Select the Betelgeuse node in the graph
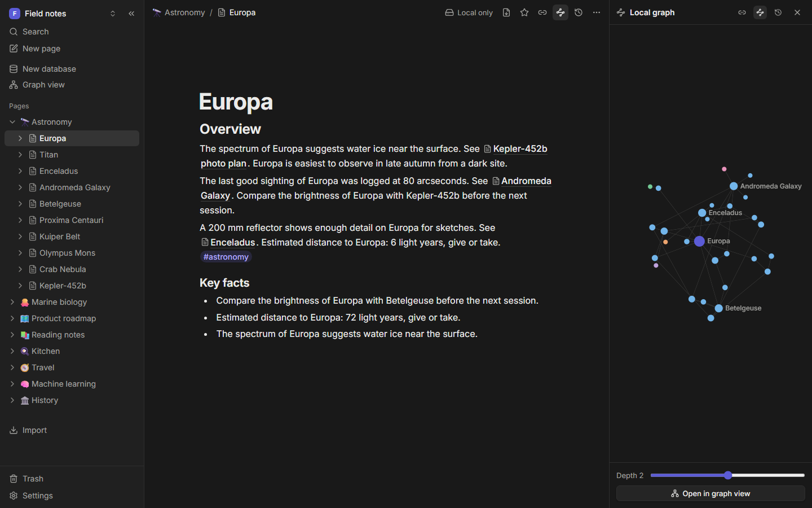Image resolution: width=812 pixels, height=508 pixels. [719, 308]
